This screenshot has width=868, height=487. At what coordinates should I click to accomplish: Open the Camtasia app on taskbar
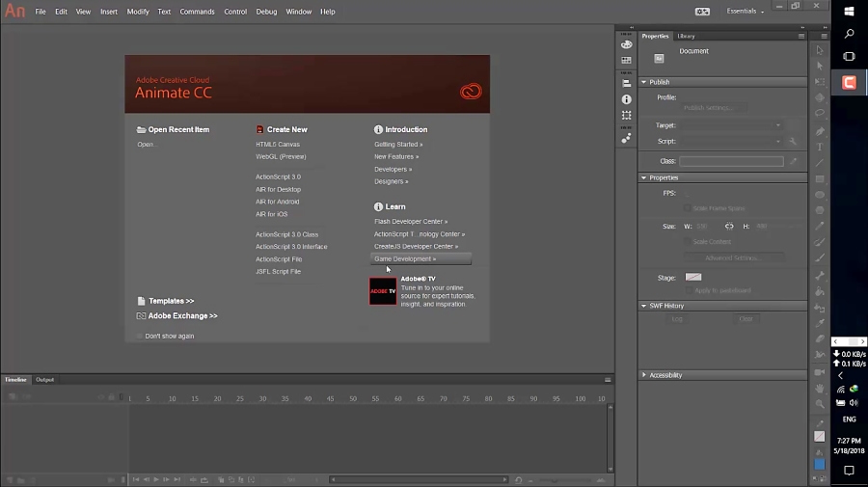point(849,83)
